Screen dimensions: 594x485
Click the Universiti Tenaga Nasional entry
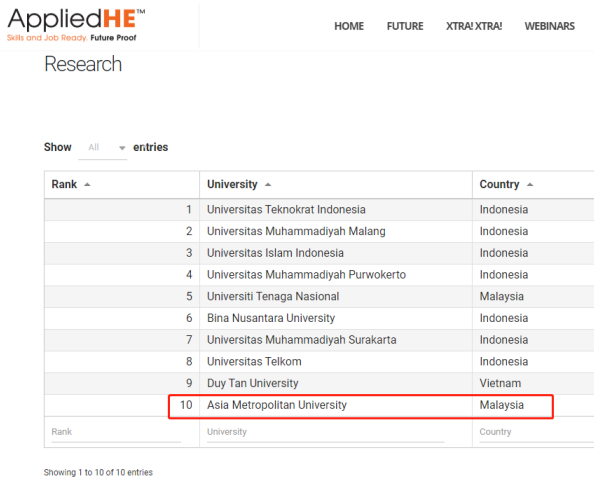273,296
